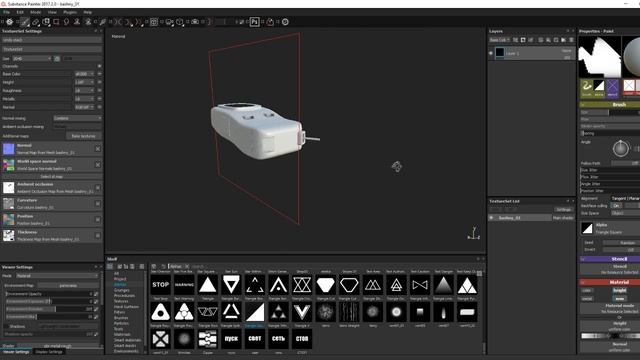This screenshot has width=640, height=360.
Task: Open the Mode menu
Action: (x=36, y=12)
